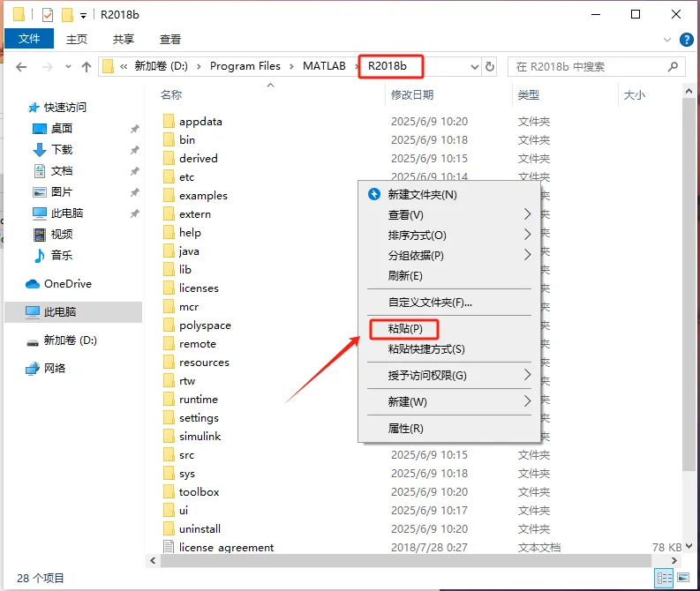The width and height of the screenshot is (700, 591).
Task: Open the 主页 ribbon tab
Action: (x=77, y=39)
